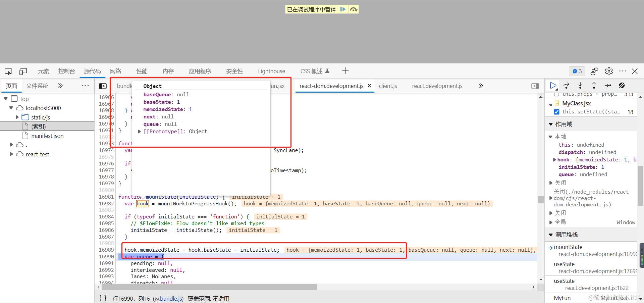Image resolution: width=644 pixels, height=303 pixels.
Task: Close the react-dom.development.js editor tab
Action: (369, 86)
